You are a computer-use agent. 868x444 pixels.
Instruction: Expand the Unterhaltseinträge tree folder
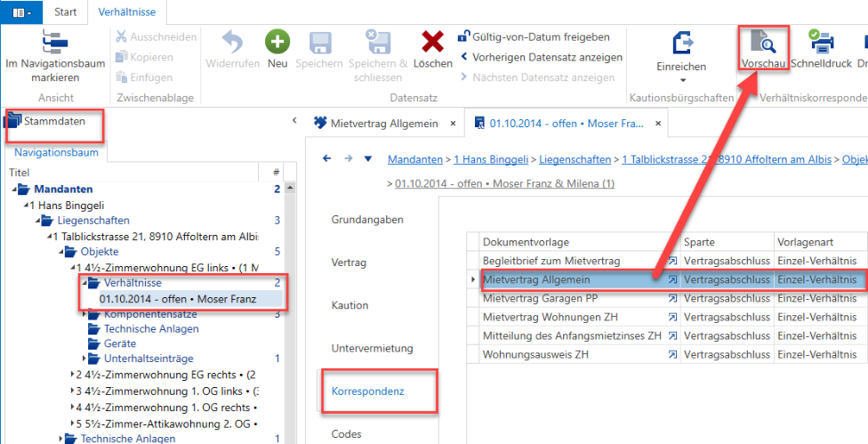click(x=84, y=359)
